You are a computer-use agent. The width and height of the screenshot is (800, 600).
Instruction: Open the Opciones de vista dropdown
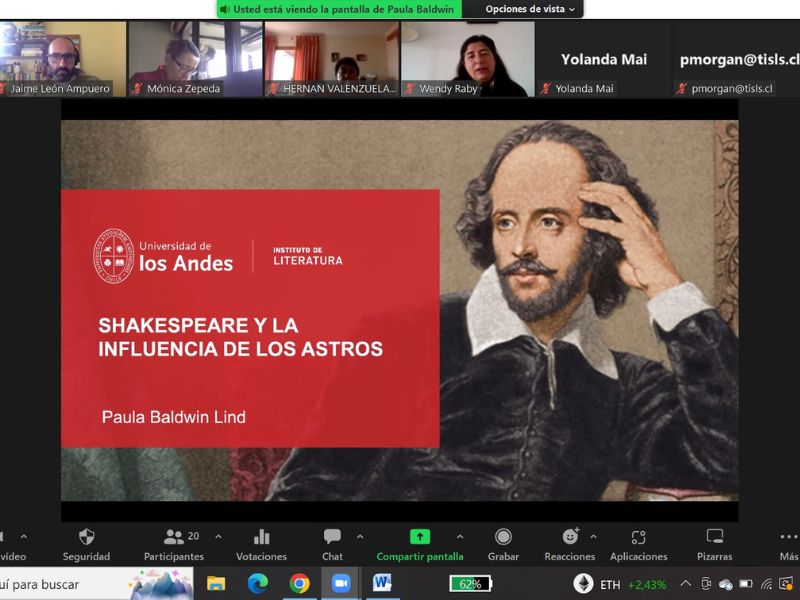coord(530,9)
